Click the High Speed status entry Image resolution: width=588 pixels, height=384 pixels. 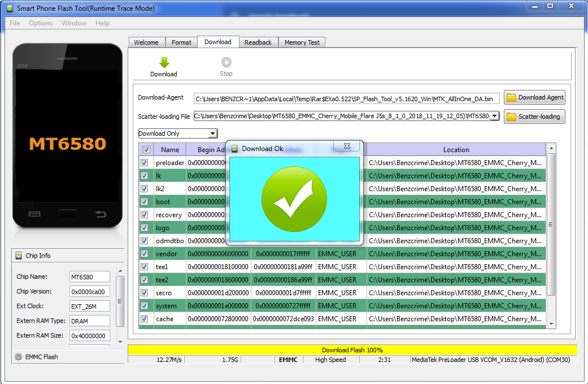coord(330,360)
